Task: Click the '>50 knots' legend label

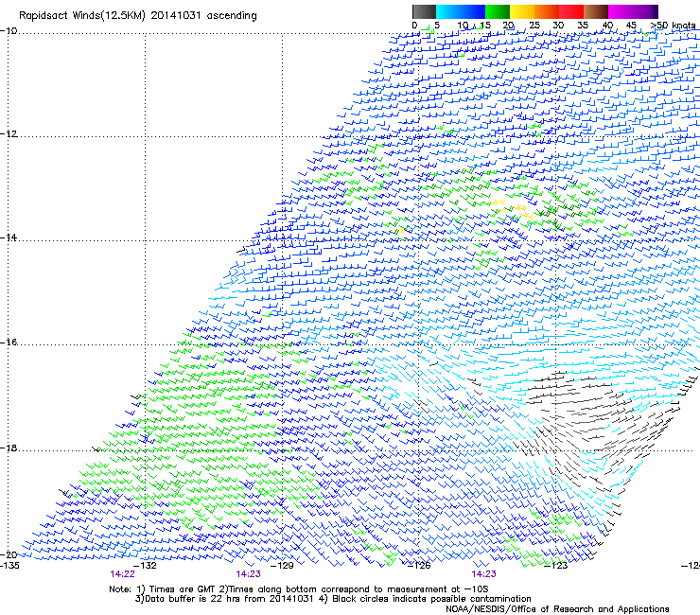Action: (673, 26)
